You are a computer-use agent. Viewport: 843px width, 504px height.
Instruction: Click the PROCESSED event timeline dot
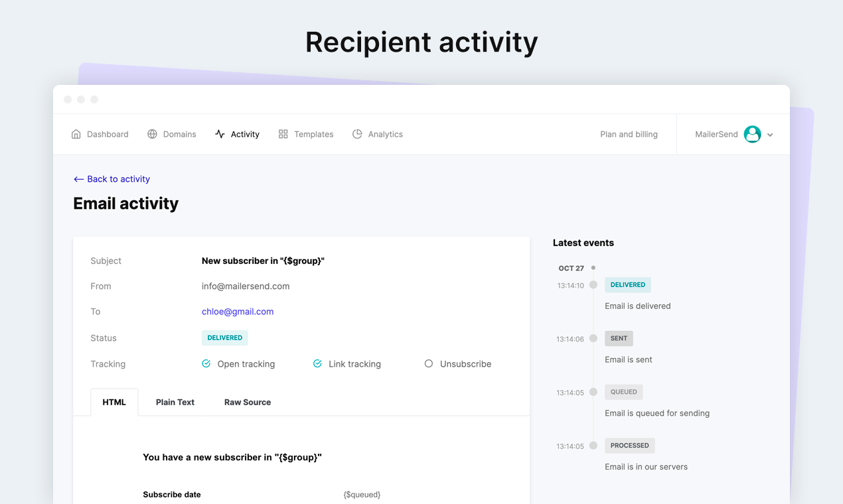click(x=593, y=446)
